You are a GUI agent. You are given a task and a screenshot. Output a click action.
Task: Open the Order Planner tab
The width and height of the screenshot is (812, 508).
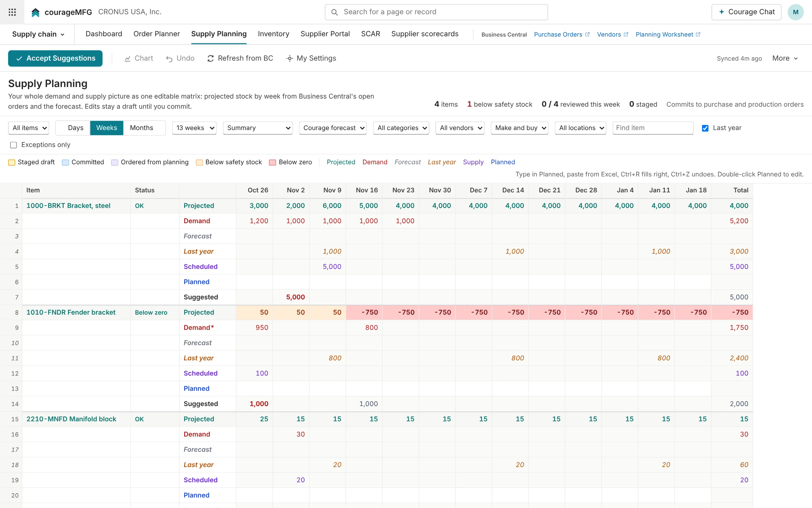157,34
